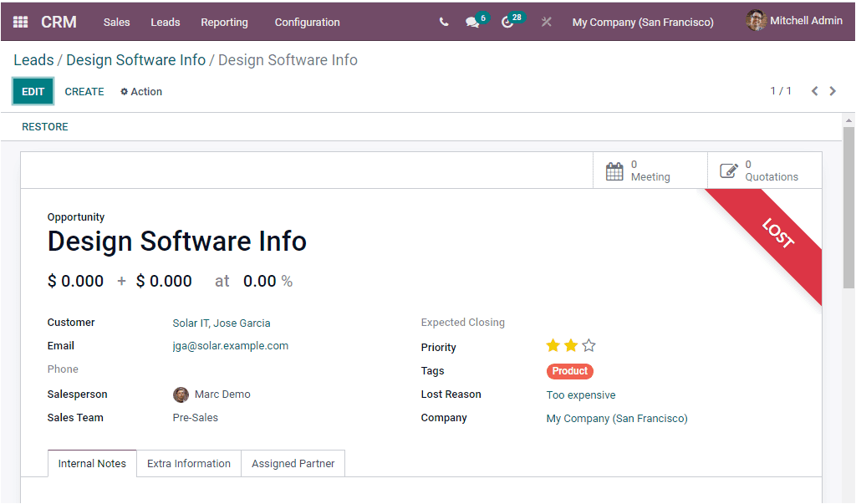
Task: Open the Sales menu
Action: click(x=116, y=23)
